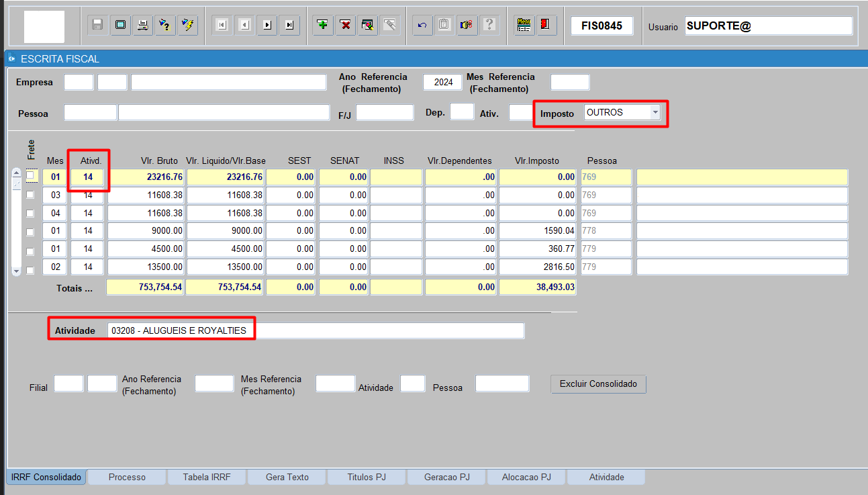The width and height of the screenshot is (868, 495).
Task: Click scroll down arrow of records list
Action: [x=17, y=271]
